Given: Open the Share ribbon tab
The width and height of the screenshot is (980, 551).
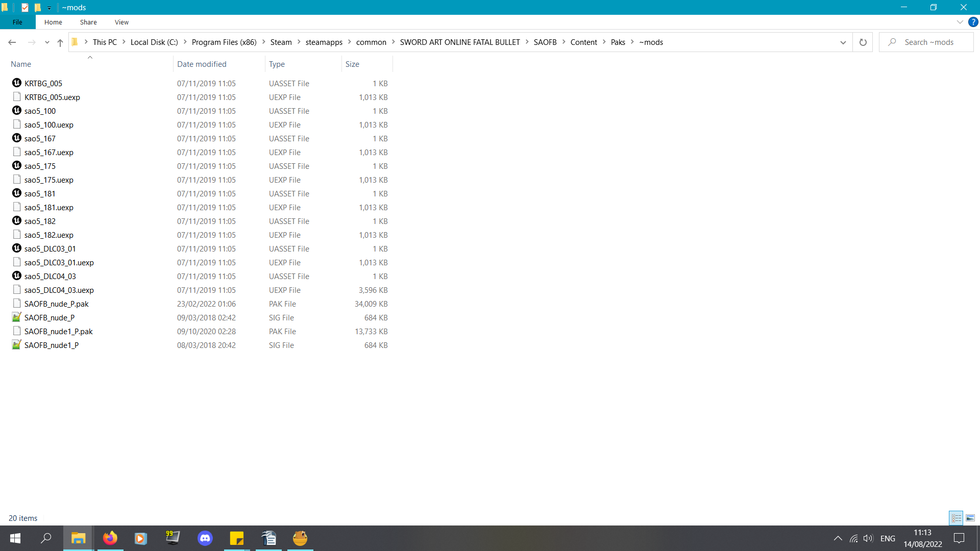Looking at the screenshot, I should click(x=88, y=22).
